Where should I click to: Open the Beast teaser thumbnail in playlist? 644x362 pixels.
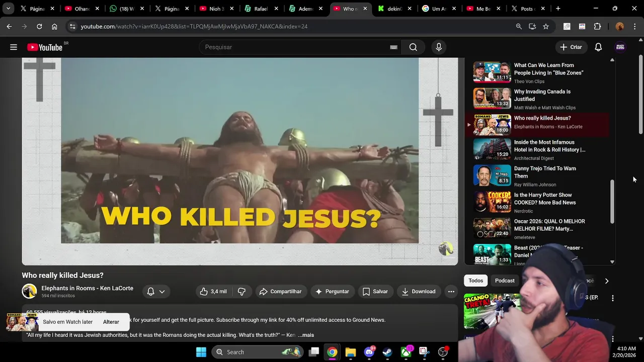[x=492, y=254]
